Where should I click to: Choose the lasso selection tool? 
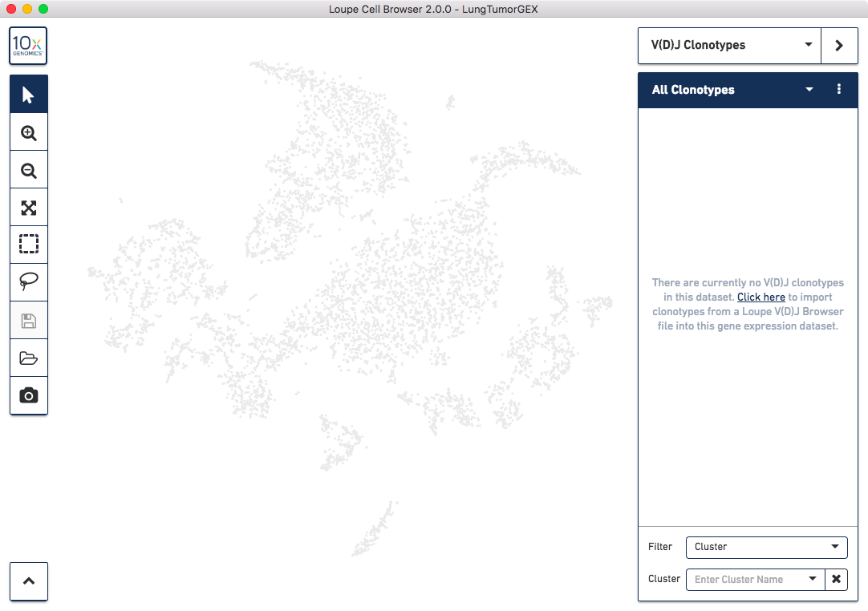click(29, 281)
